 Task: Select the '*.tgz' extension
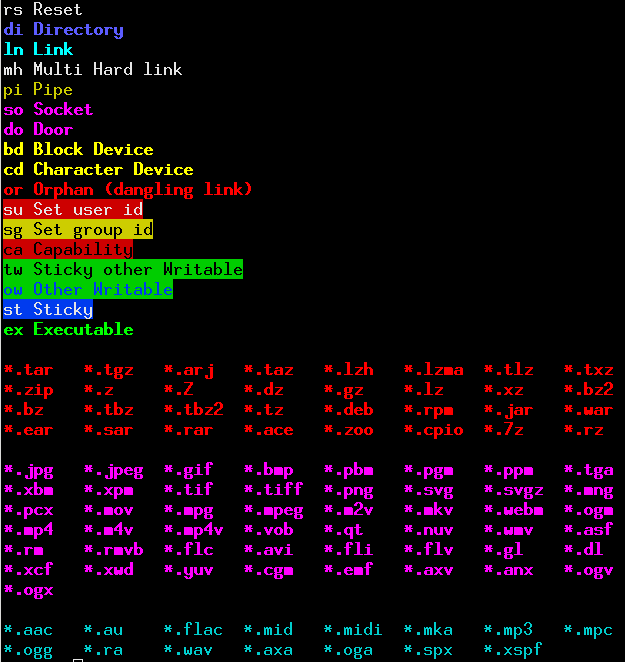(109, 370)
